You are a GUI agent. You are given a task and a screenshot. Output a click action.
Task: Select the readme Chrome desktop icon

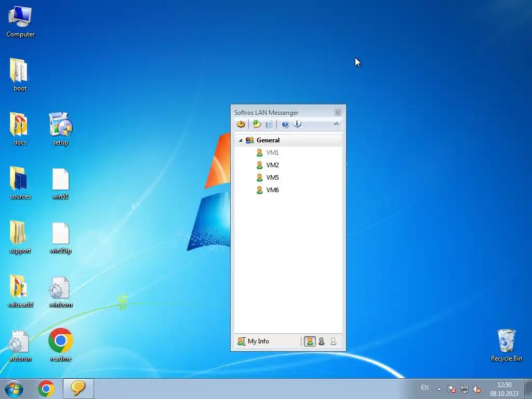(x=60, y=345)
